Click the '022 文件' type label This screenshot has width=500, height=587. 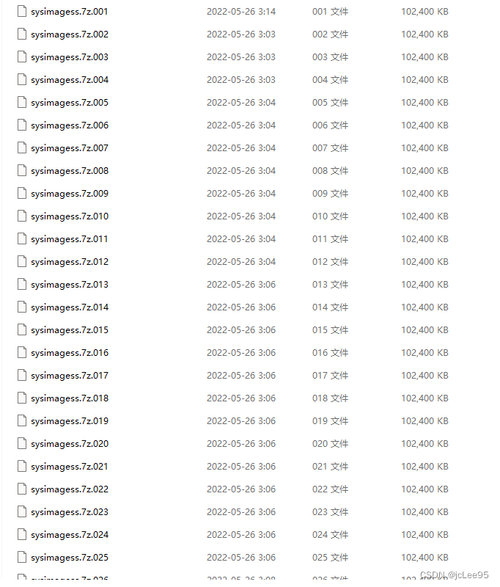pos(330,489)
